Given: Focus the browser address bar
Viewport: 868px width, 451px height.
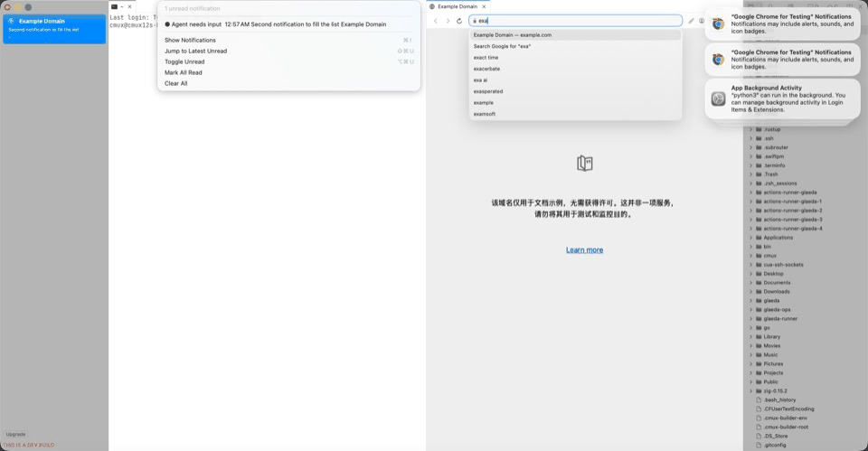Looking at the screenshot, I should tap(575, 21).
